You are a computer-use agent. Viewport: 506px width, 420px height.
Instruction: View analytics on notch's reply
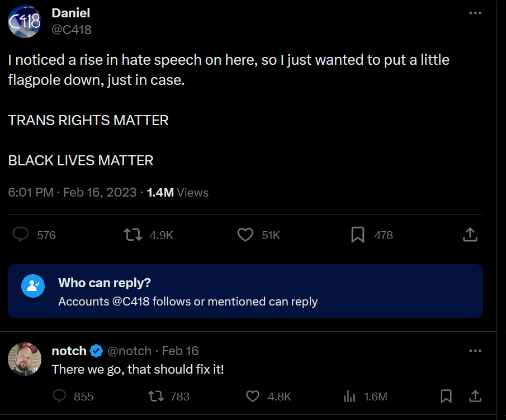pos(349,397)
